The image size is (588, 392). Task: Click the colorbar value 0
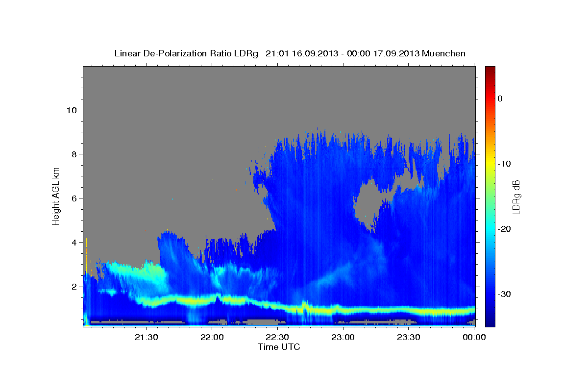500,98
